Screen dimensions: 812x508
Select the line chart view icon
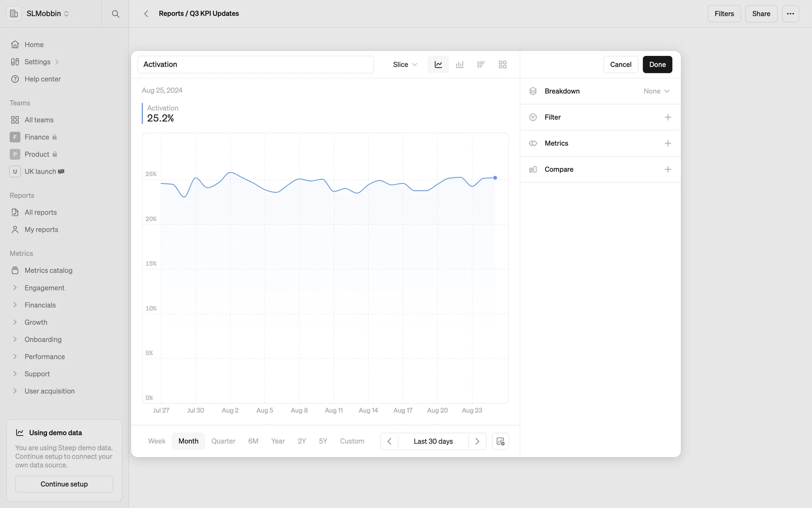coord(438,64)
